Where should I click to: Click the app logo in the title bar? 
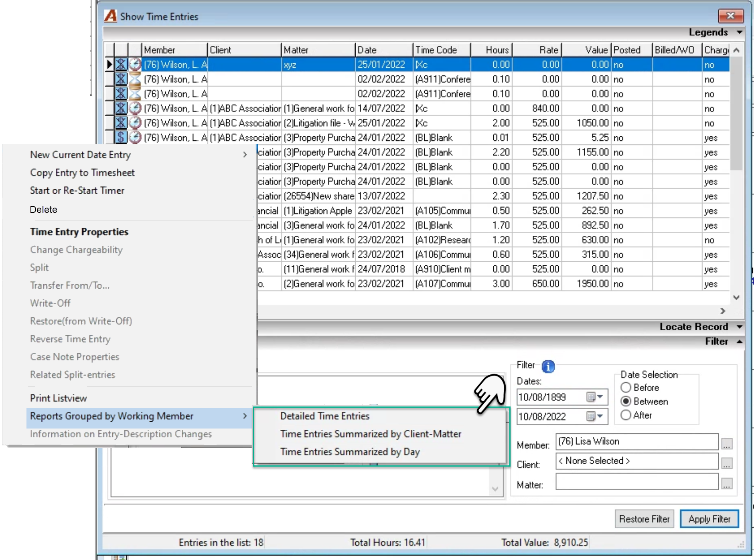click(110, 16)
